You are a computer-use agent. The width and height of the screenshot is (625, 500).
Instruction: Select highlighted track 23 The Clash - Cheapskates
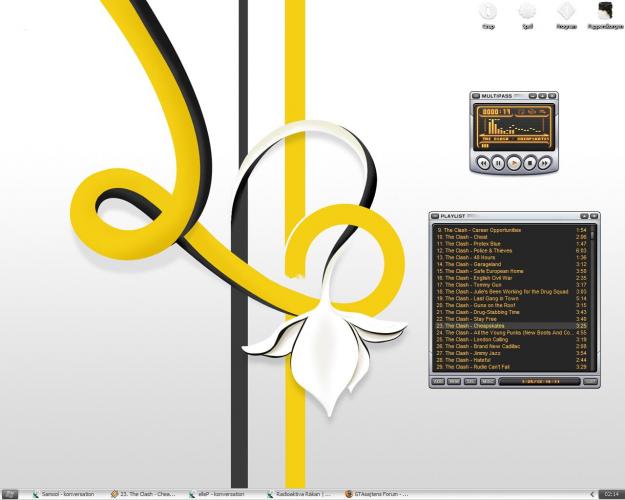click(512, 326)
